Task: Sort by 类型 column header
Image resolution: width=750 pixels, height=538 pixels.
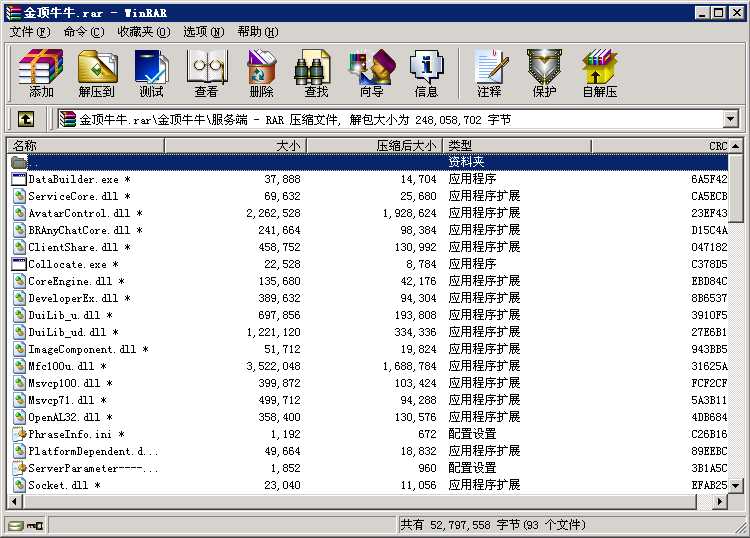Action: coord(517,145)
